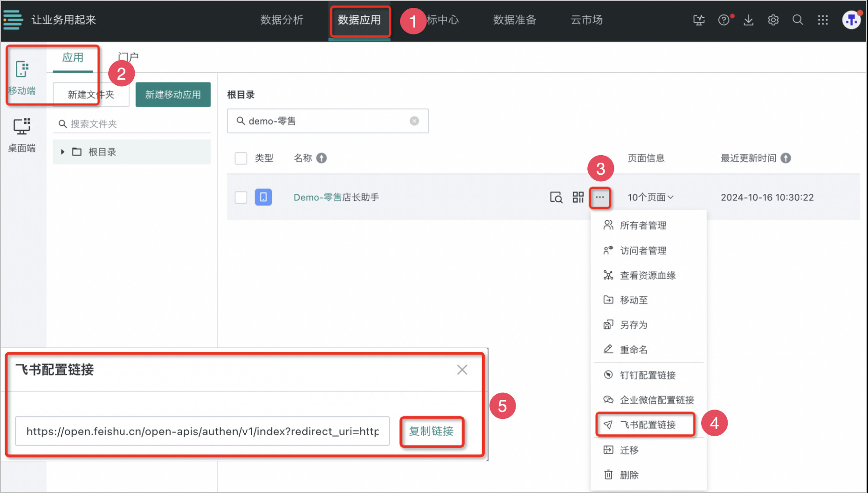Click the 新建移动应用 button
Screen dimensions: 868x493
point(173,95)
